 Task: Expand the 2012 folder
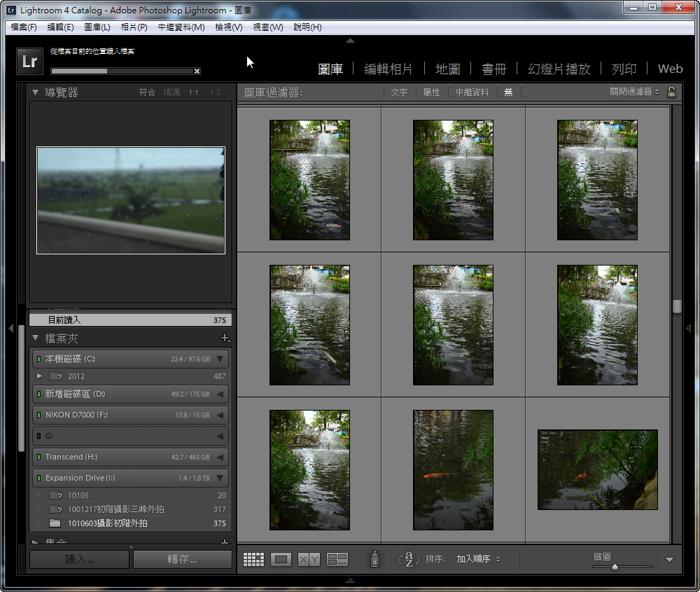(39, 376)
